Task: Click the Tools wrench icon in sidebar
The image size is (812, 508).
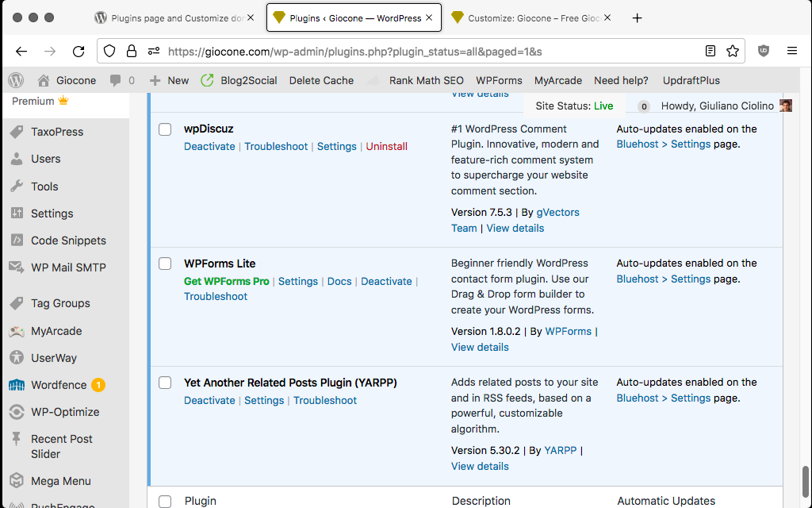Action: coord(17,186)
